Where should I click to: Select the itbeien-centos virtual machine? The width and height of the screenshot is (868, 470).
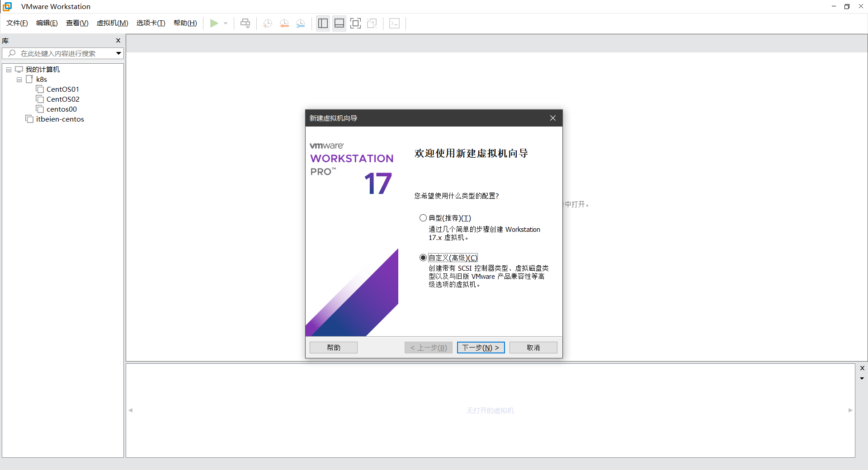click(60, 119)
